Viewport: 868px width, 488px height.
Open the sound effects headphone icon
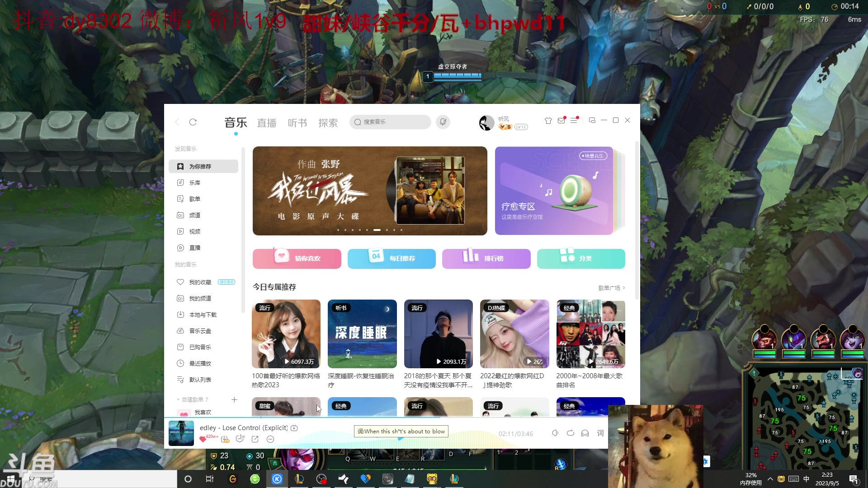click(585, 433)
